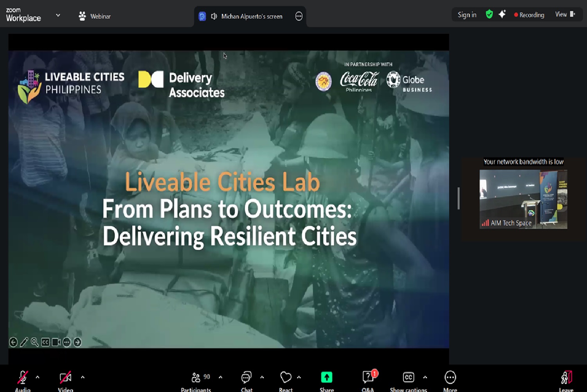Click the Participants icon in the toolbar
The height and width of the screenshot is (392, 587).
[x=196, y=378]
